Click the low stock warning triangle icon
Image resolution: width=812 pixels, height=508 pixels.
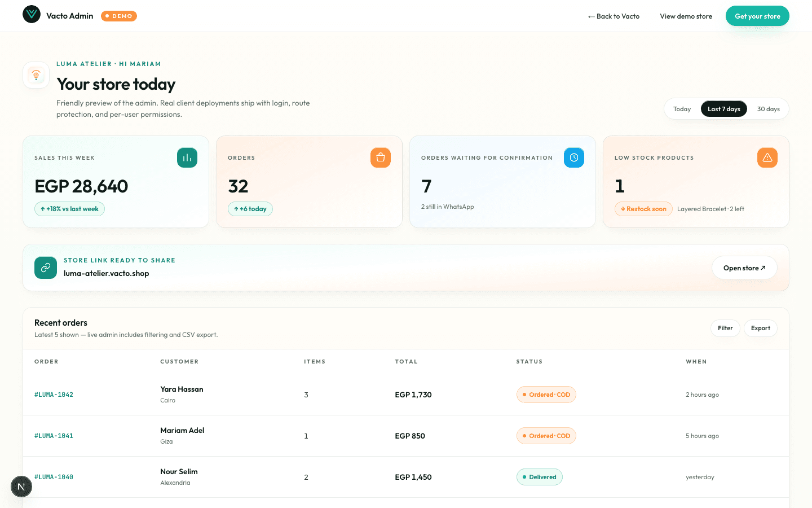767,157
